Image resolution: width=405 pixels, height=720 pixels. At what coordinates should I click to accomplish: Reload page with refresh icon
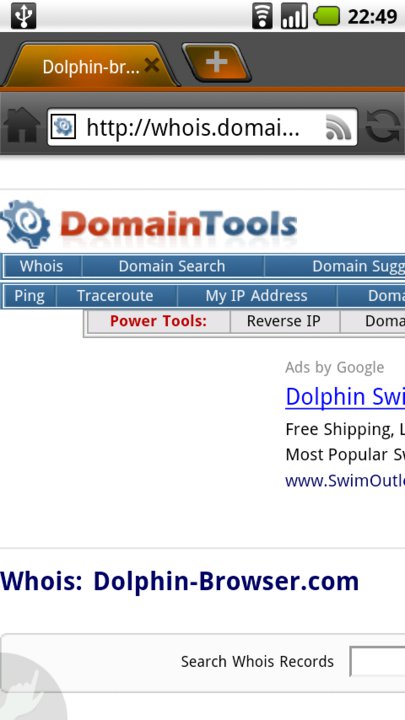point(383,126)
